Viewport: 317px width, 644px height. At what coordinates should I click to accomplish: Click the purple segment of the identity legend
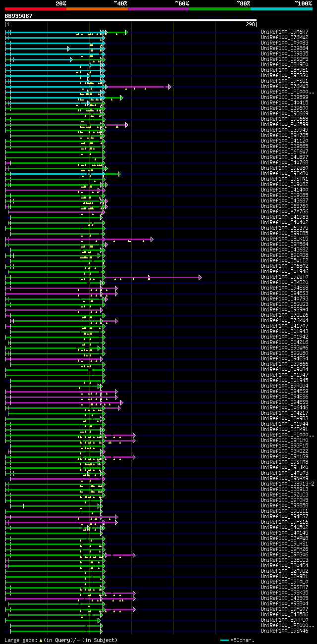pyautogui.click(x=158, y=9)
